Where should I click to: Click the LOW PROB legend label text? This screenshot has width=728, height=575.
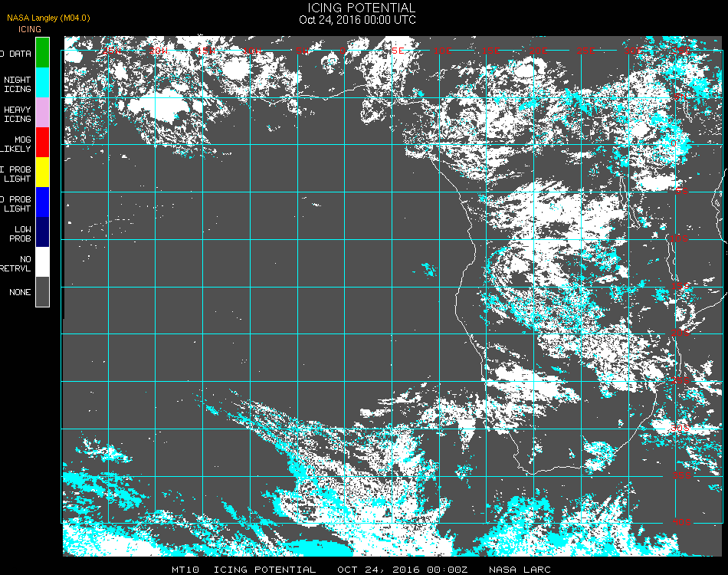click(x=21, y=234)
